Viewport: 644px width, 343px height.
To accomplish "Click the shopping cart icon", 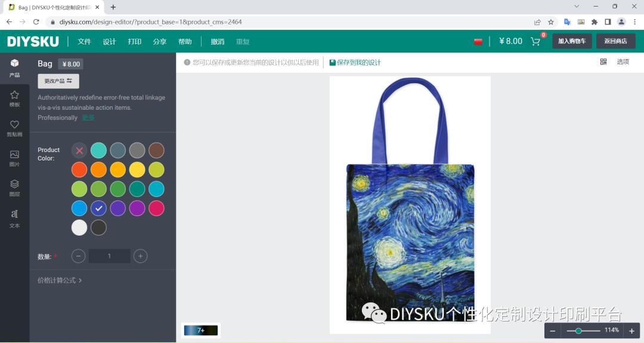I will 535,41.
